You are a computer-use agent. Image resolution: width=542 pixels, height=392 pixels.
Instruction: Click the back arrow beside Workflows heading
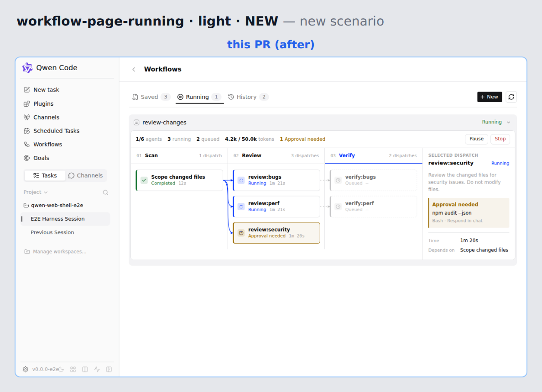pyautogui.click(x=134, y=69)
